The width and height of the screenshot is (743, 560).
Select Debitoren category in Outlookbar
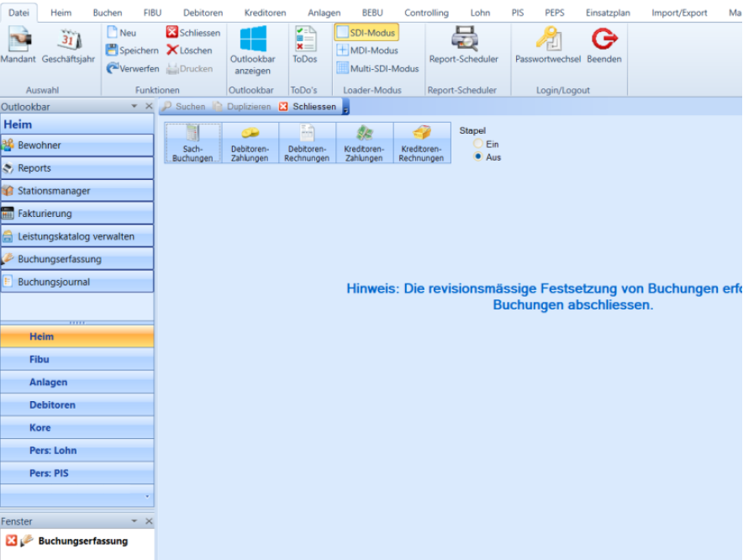[77, 405]
